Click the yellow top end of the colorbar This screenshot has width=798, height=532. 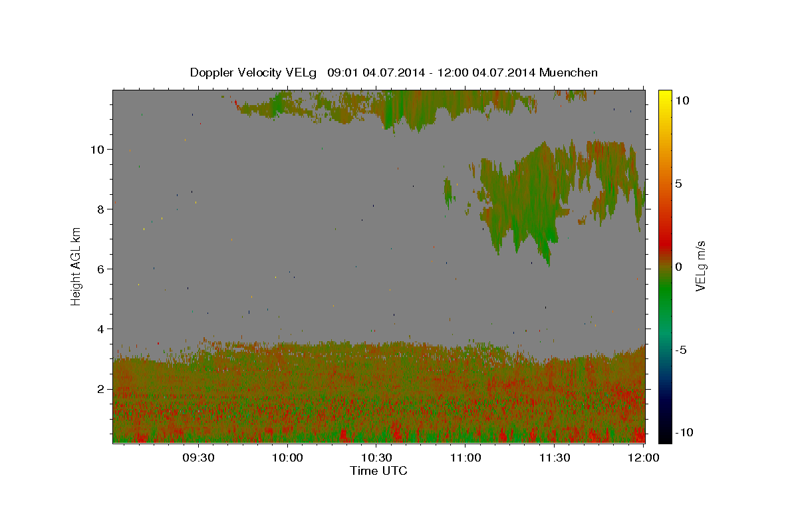point(664,96)
